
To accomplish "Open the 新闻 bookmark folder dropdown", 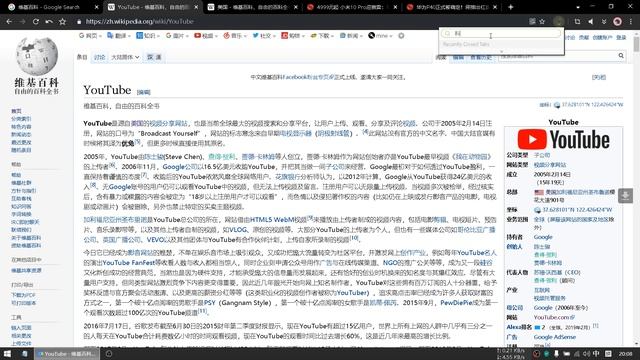I will point(351,36).
